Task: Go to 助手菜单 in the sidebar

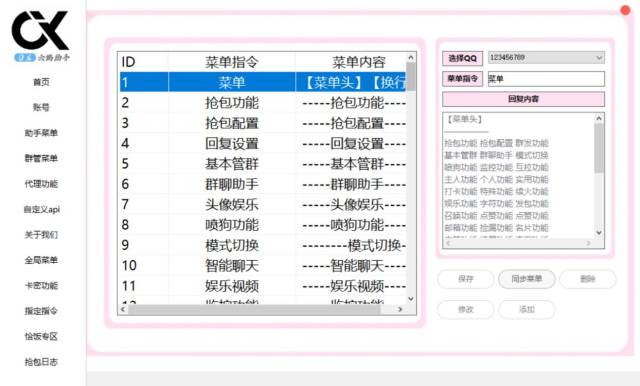Action: 41,133
